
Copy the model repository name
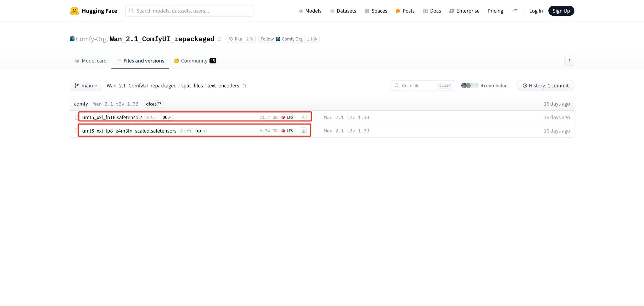pyautogui.click(x=219, y=39)
